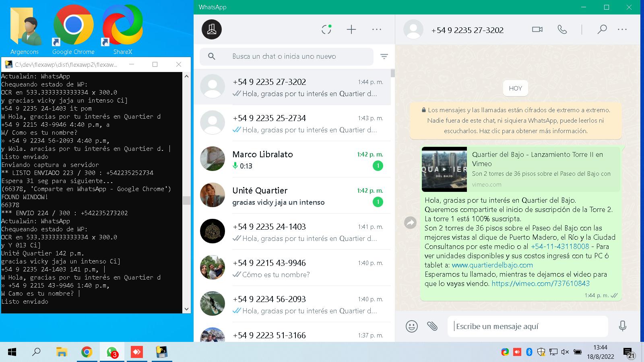
Task: Switch to WhatsApp in taskbar
Action: 112,352
